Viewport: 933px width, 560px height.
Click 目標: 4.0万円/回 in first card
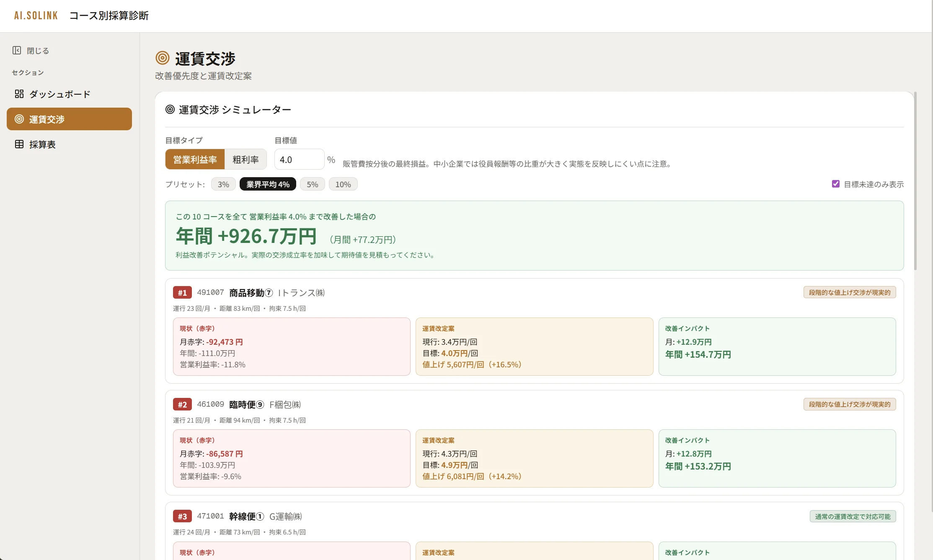[x=450, y=353]
